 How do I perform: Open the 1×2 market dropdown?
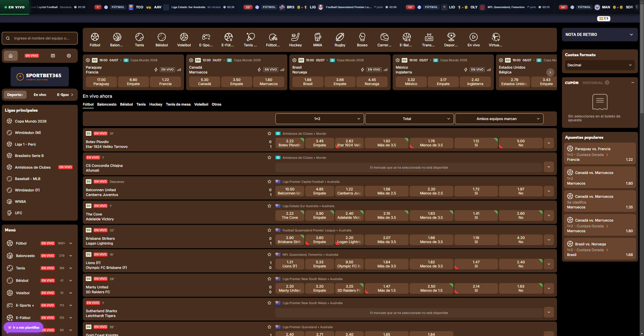click(x=319, y=119)
